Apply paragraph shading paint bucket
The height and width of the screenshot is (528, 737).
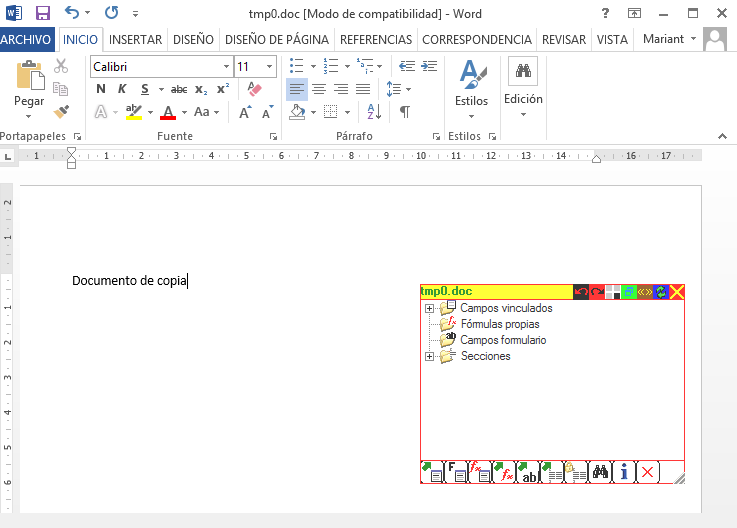(297, 112)
